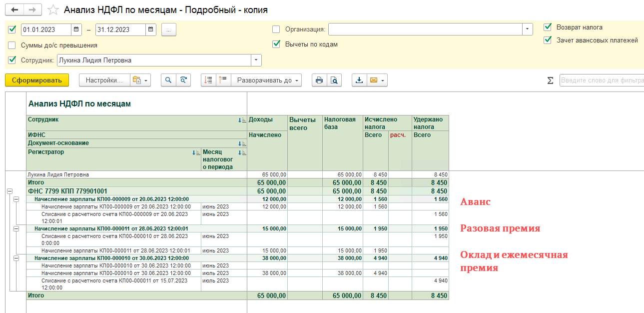
Task: Click the magnifier search icon in toolbar
Action: [168, 80]
